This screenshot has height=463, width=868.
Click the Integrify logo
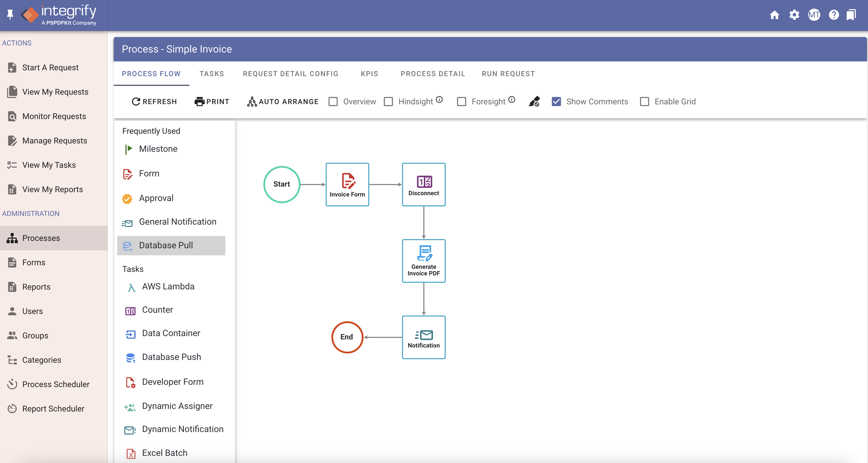pyautogui.click(x=59, y=15)
